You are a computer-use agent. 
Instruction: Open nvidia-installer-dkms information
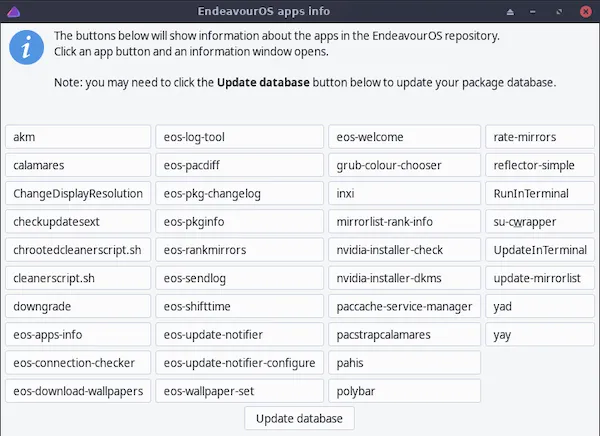(x=404, y=278)
